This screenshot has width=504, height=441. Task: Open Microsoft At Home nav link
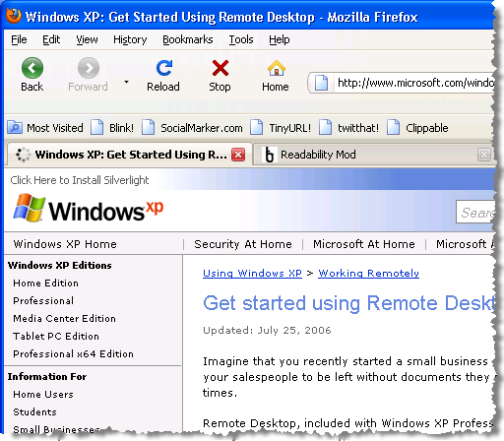[364, 244]
